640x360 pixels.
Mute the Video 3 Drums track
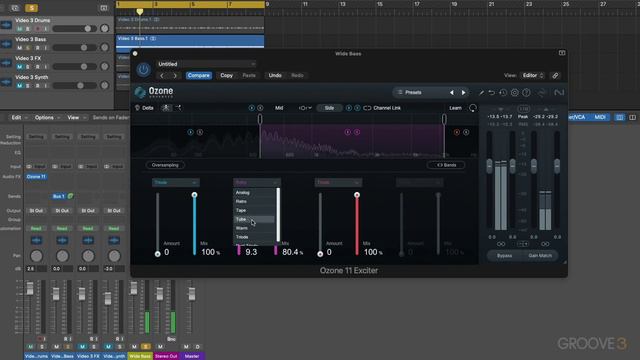(20, 29)
